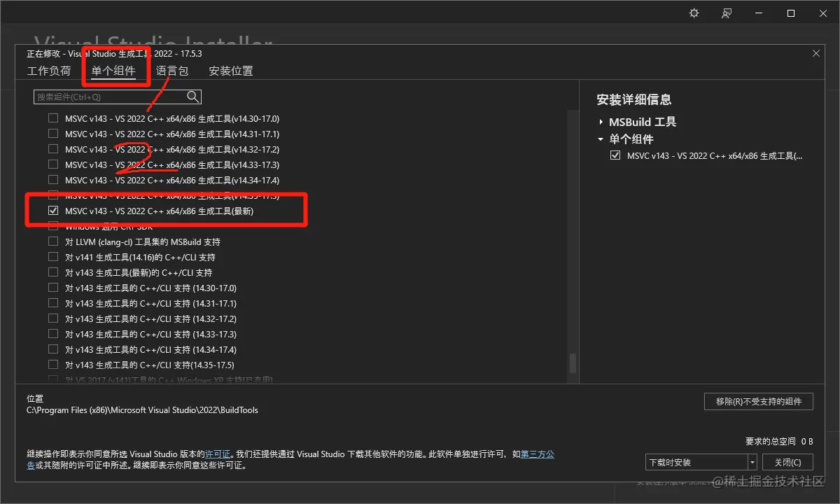Open the 第三方公告 link
Screen dimensions: 840x504
point(538,454)
